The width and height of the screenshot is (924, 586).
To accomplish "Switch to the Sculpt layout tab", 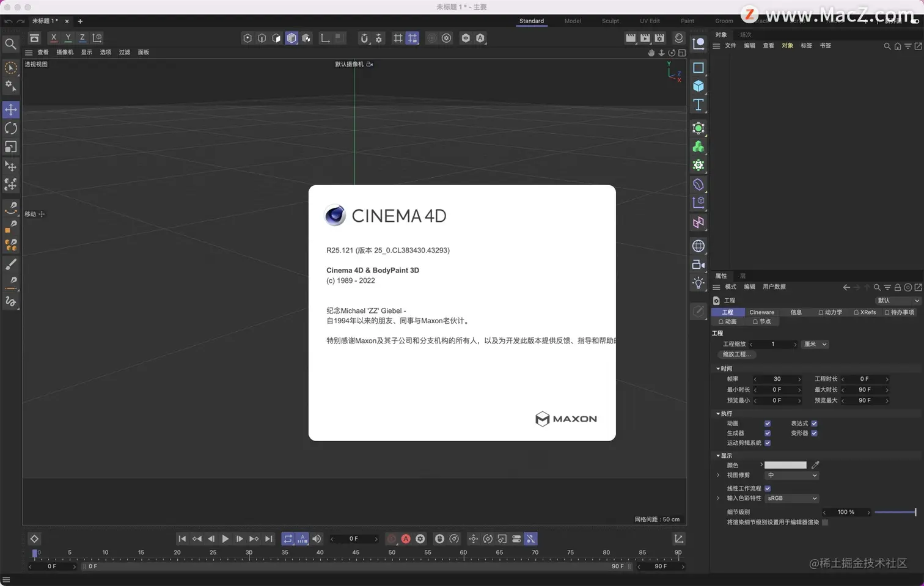I will coord(610,21).
